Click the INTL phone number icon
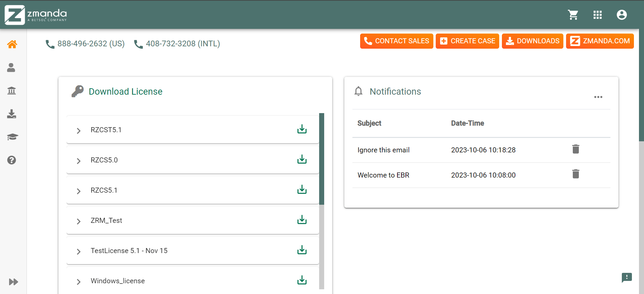 pos(138,44)
